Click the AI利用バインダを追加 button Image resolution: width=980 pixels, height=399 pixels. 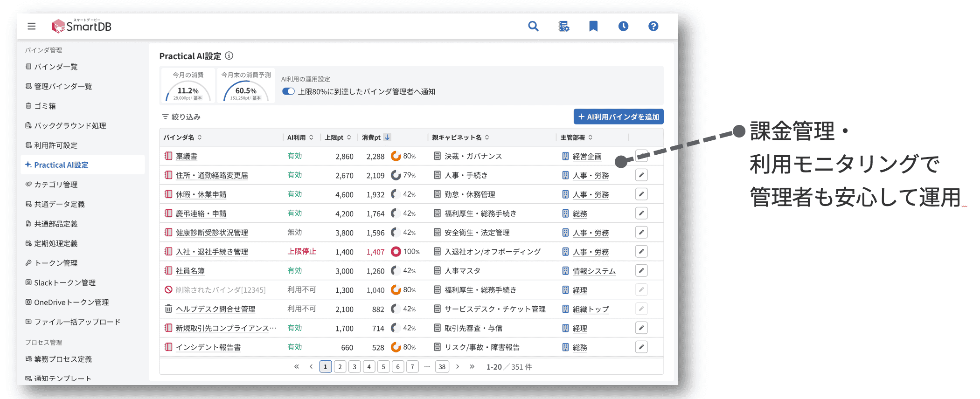pos(618,117)
